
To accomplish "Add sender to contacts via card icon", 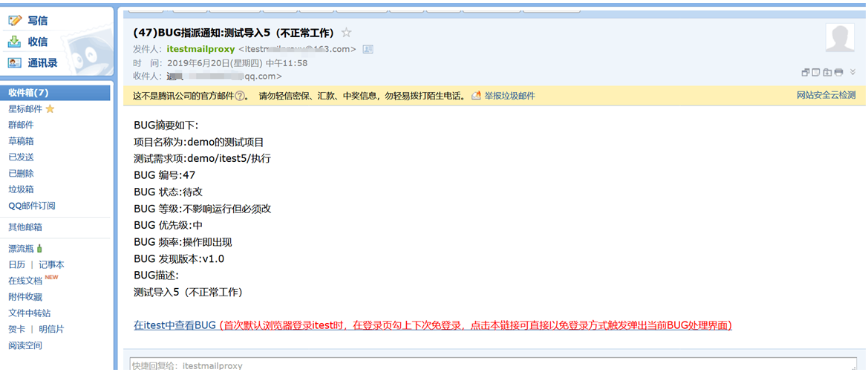I will (x=368, y=49).
